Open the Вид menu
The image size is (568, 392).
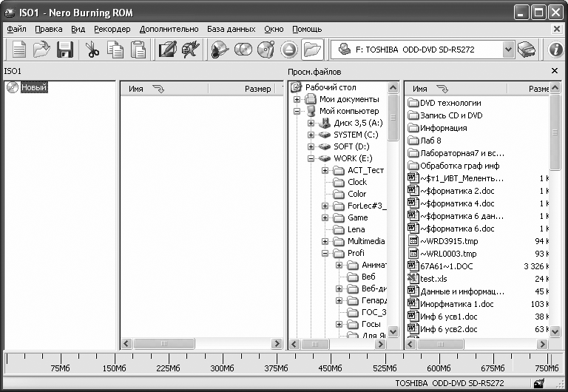pyautogui.click(x=78, y=29)
